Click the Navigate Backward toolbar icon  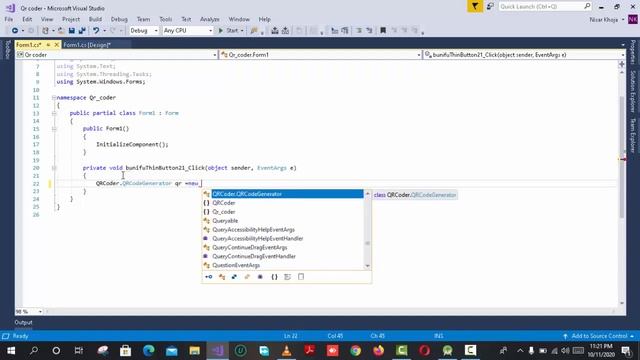15,31
